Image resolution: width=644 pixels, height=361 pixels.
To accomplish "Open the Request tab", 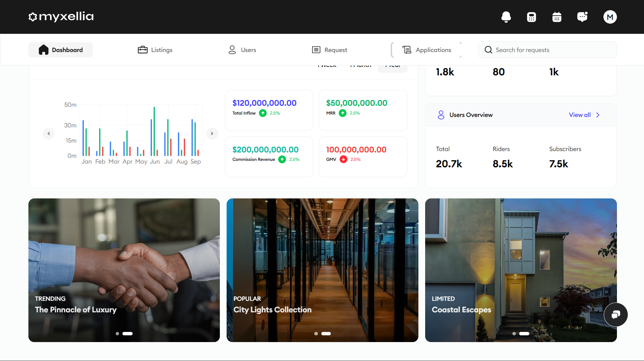I will (x=329, y=50).
